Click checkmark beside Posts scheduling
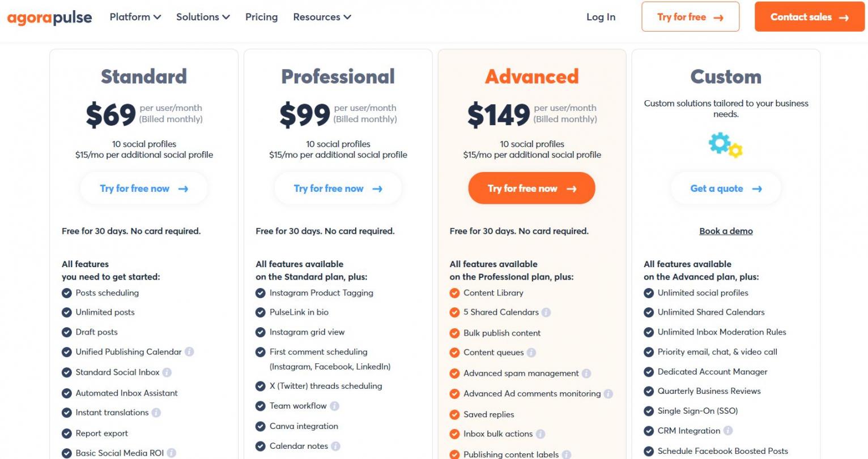Image resolution: width=868 pixels, height=459 pixels. [67, 293]
